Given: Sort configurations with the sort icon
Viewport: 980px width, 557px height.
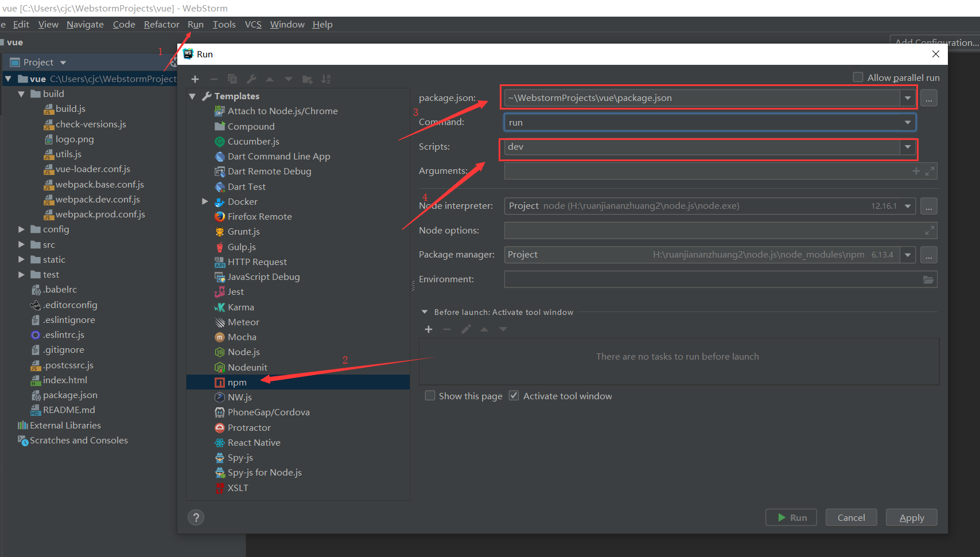Looking at the screenshot, I should coord(326,79).
